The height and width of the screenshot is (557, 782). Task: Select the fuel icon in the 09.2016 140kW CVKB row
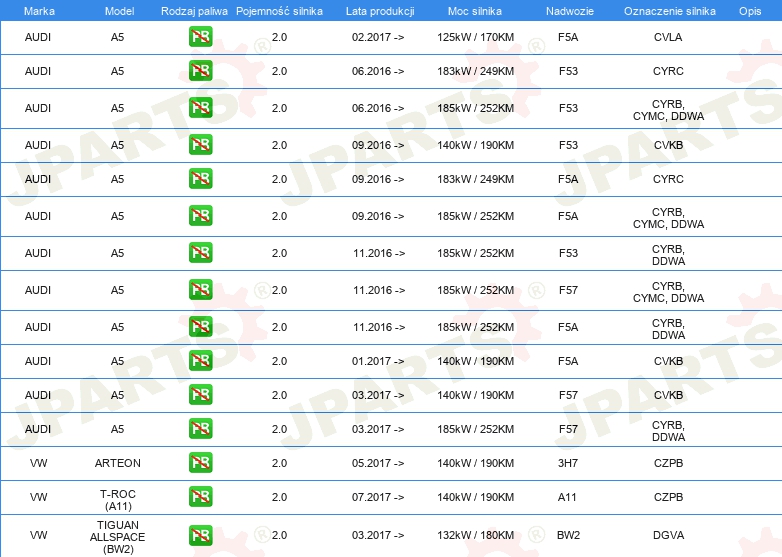point(200,145)
